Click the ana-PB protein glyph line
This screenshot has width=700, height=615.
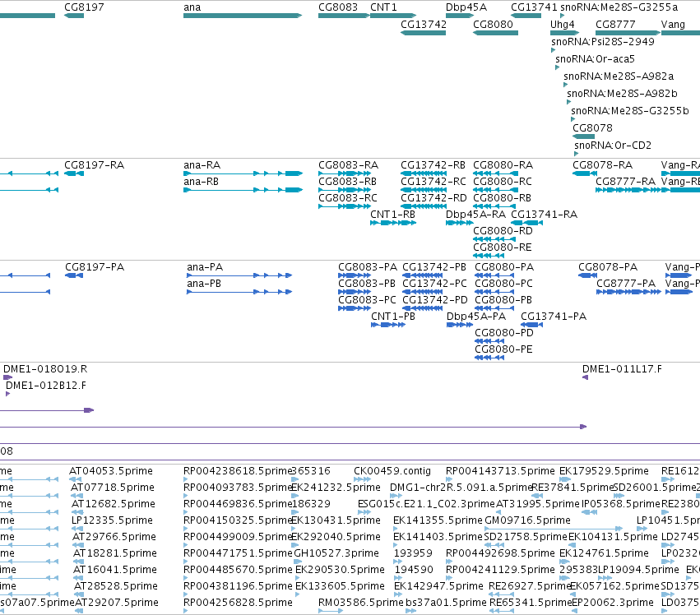point(239,292)
